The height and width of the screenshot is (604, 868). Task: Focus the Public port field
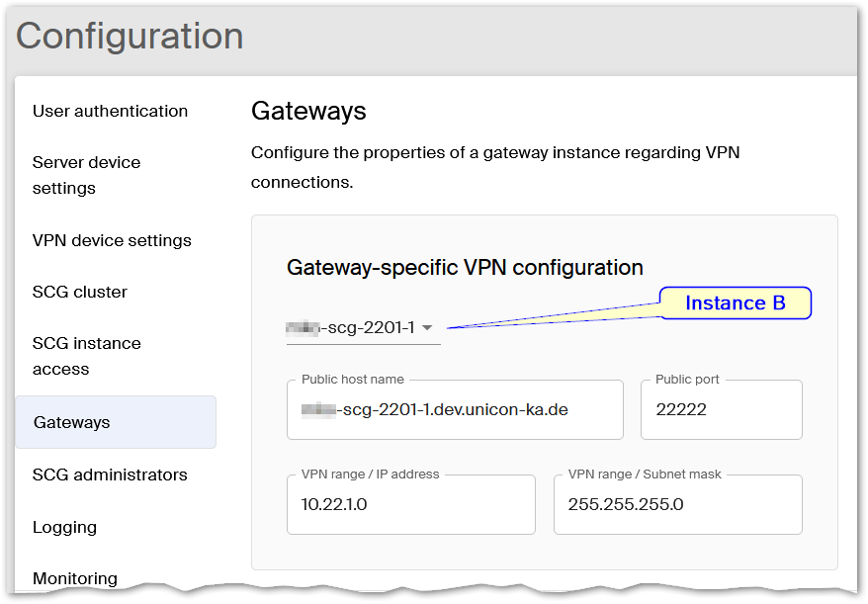[x=721, y=409]
